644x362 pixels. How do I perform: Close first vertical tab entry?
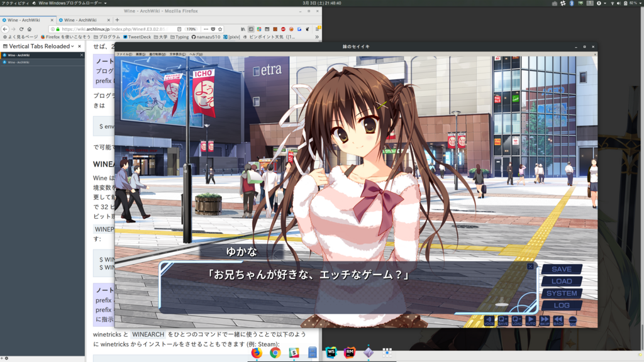[82, 55]
